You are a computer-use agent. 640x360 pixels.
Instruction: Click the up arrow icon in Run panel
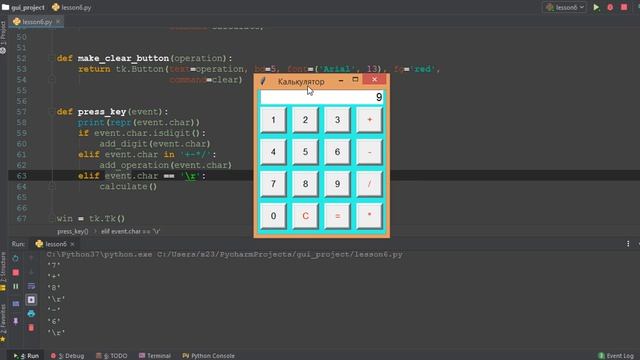coord(31,258)
